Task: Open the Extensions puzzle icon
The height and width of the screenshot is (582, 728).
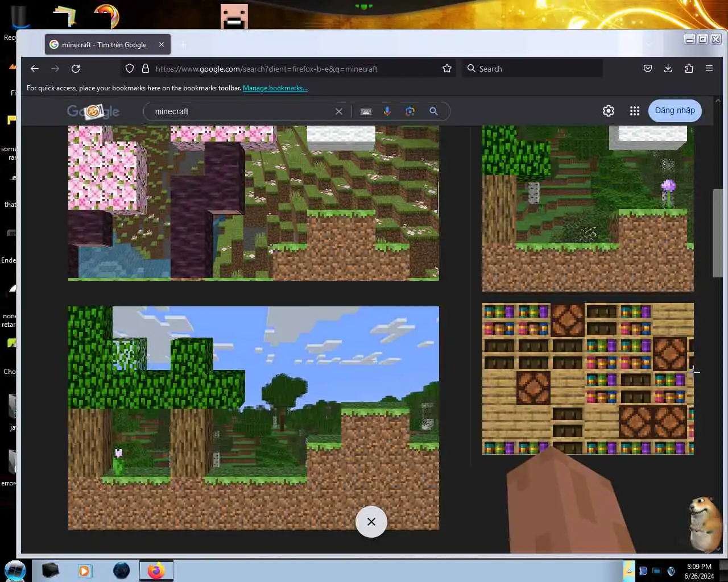Action: [x=689, y=69]
